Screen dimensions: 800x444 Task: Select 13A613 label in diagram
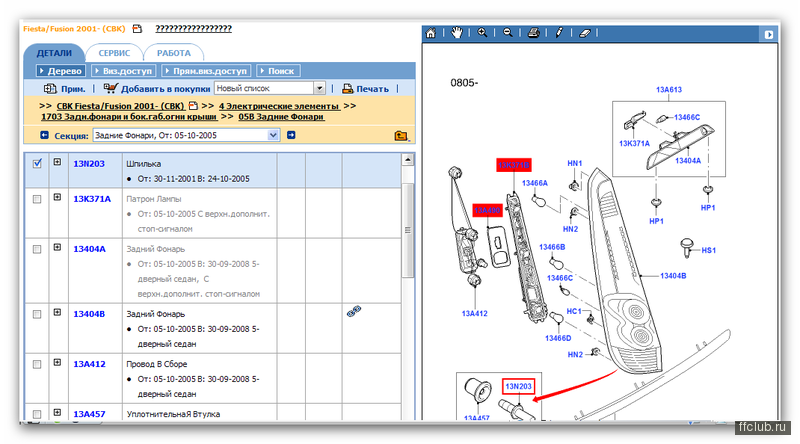669,90
